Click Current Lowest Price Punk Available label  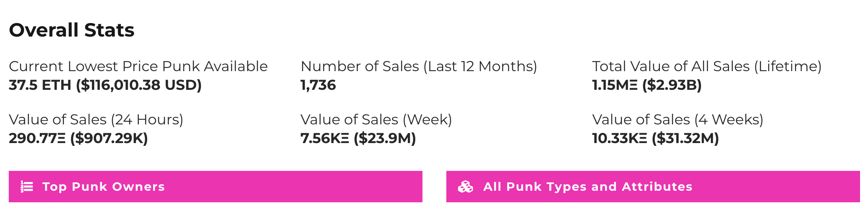click(x=138, y=66)
